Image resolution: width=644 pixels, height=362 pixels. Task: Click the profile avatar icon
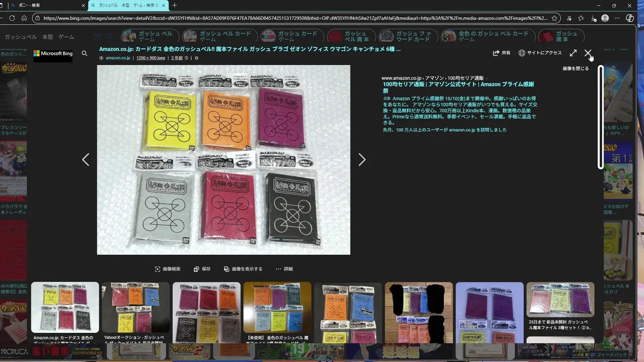[x=605, y=18]
